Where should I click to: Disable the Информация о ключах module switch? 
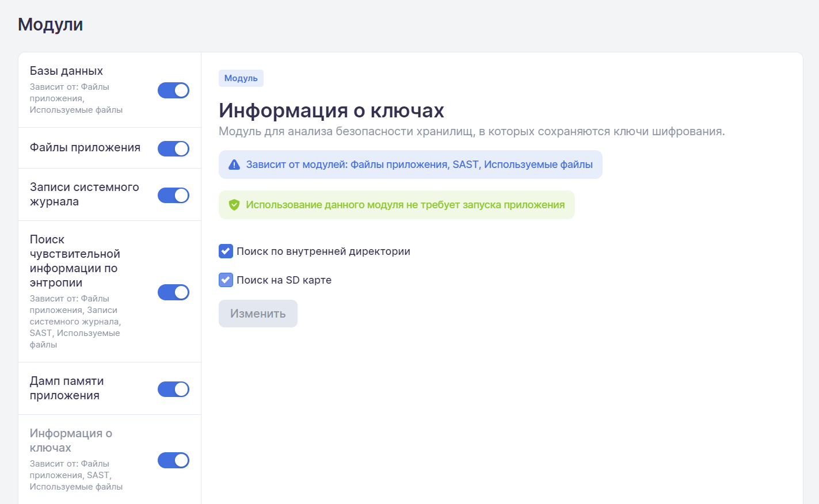coord(173,460)
